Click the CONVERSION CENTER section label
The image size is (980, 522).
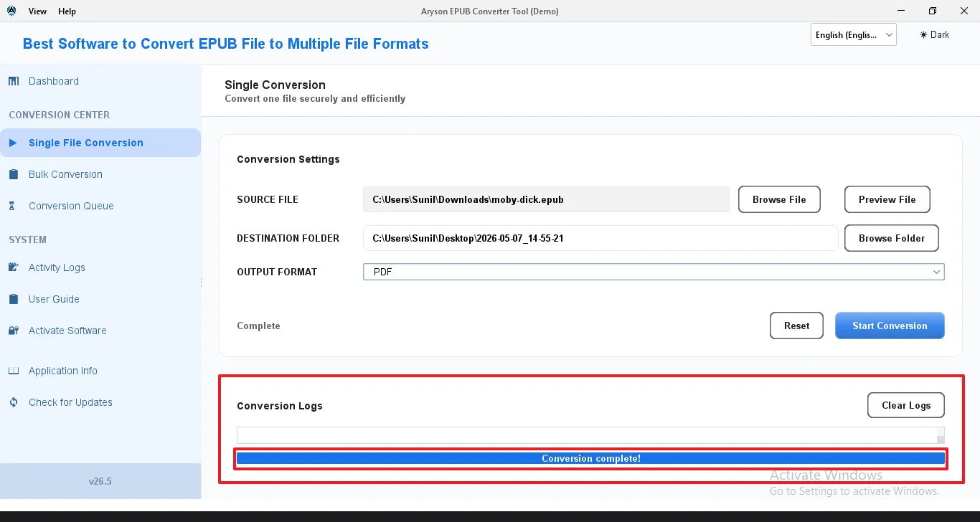point(60,115)
